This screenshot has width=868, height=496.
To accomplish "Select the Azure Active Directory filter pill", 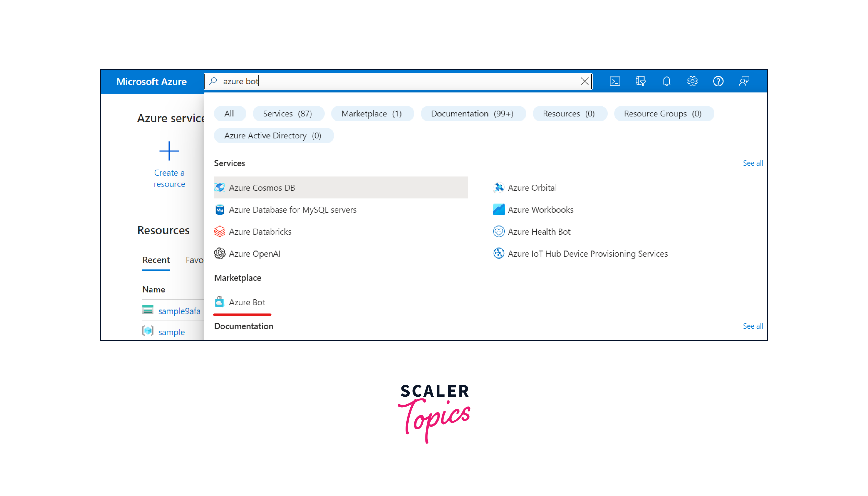I will click(273, 136).
